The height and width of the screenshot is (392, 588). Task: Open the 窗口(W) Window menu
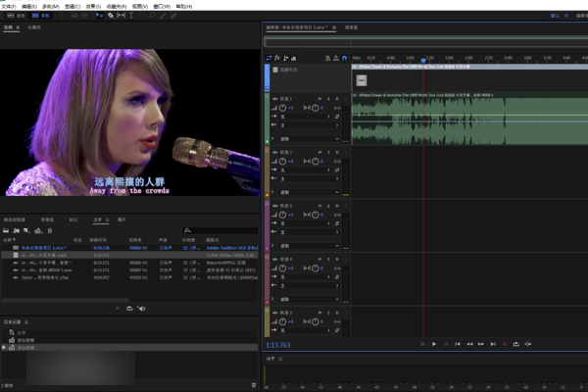click(162, 7)
